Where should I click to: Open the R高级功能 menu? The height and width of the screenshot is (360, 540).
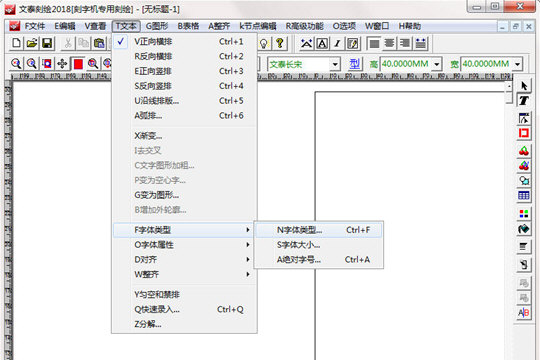coord(304,26)
